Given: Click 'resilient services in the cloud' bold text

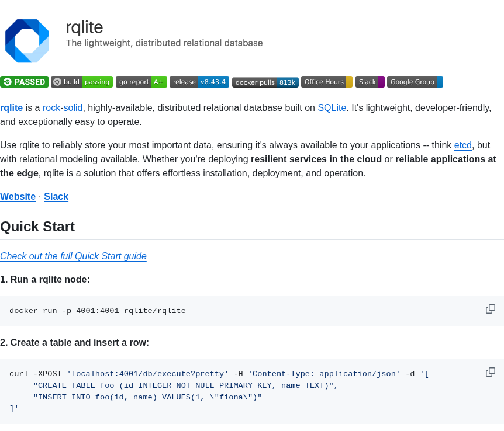Looking at the screenshot, I should 316,159.
